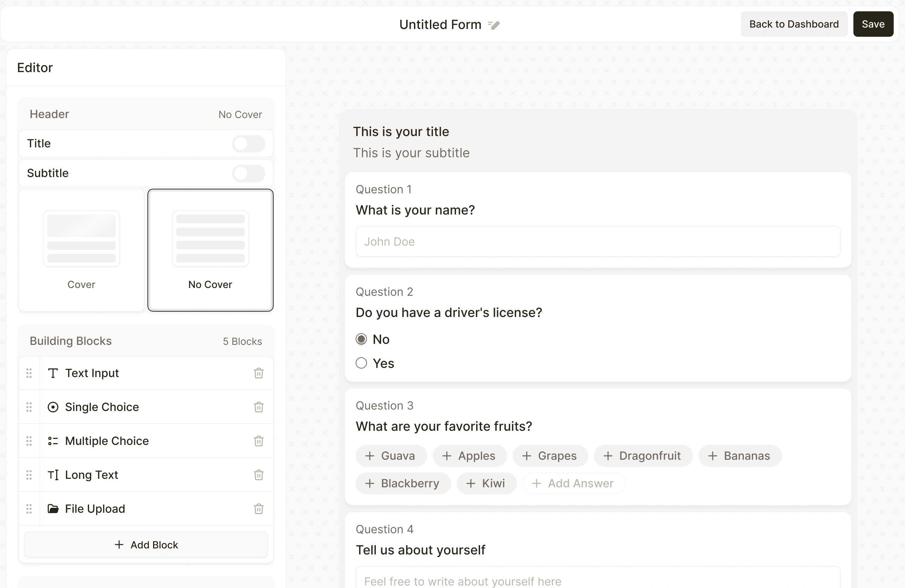Enable the Title toggle
This screenshot has width=905, height=588.
248,144
